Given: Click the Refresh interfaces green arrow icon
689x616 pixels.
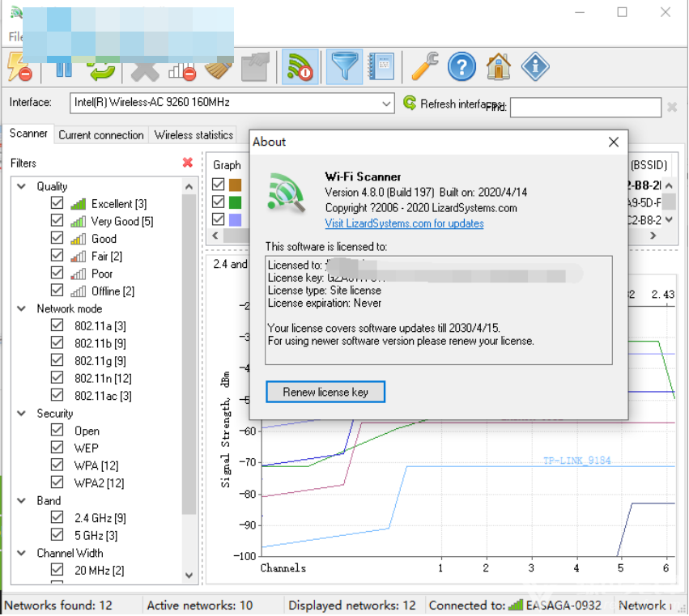Looking at the screenshot, I should (410, 104).
